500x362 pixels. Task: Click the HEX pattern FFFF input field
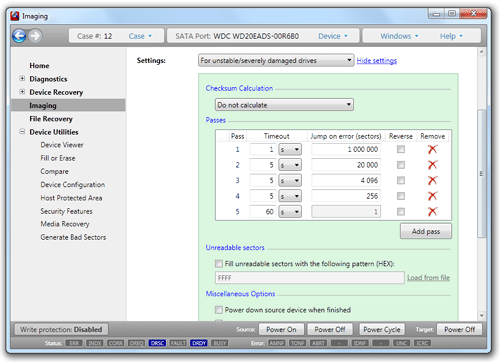tap(310, 278)
